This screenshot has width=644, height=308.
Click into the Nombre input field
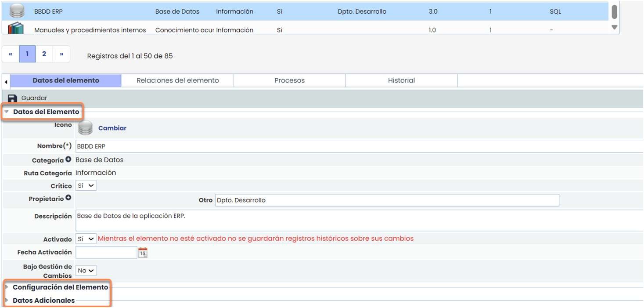point(351,146)
